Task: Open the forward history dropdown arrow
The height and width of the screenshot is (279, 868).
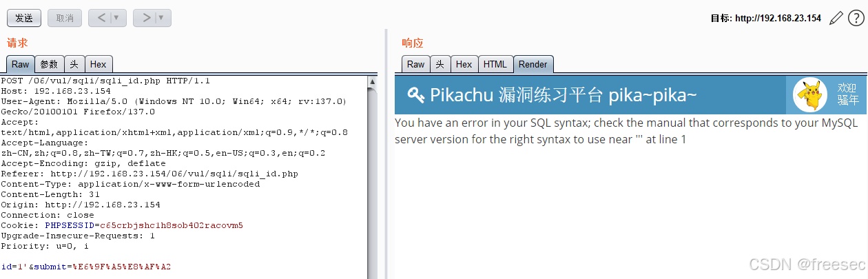Action: click(163, 18)
